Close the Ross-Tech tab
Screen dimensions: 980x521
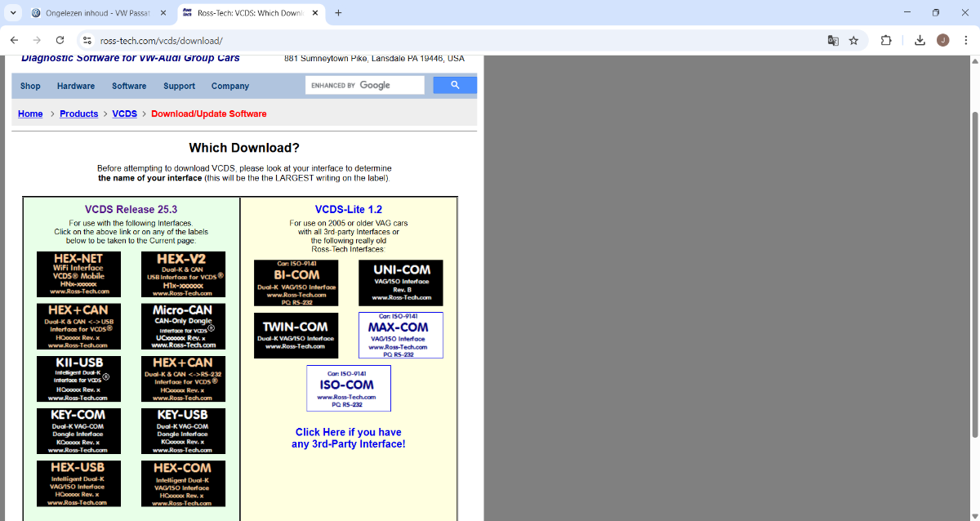tap(315, 13)
